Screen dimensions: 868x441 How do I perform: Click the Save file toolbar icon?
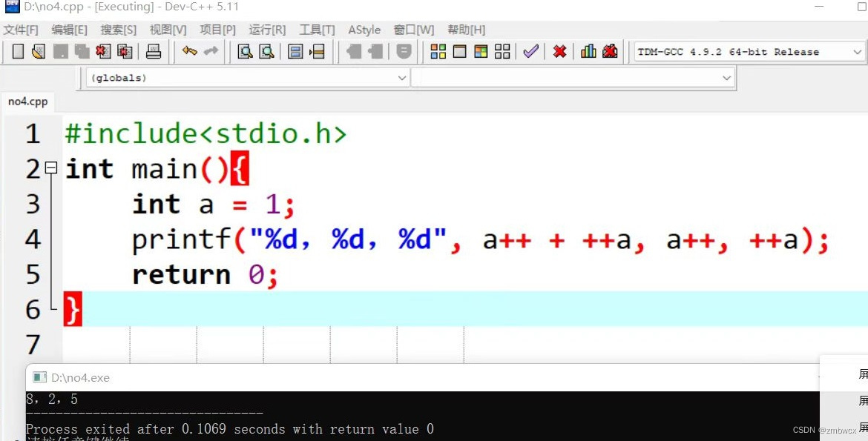pyautogui.click(x=60, y=51)
